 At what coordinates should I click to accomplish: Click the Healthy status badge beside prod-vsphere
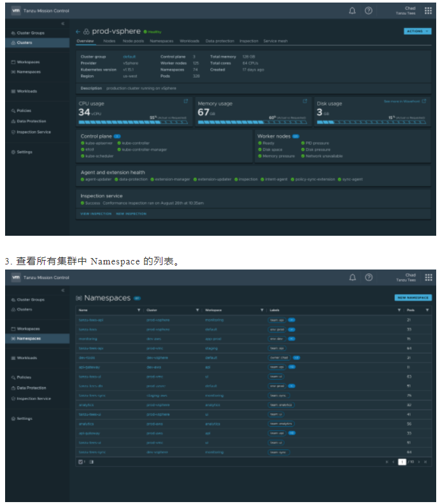153,32
